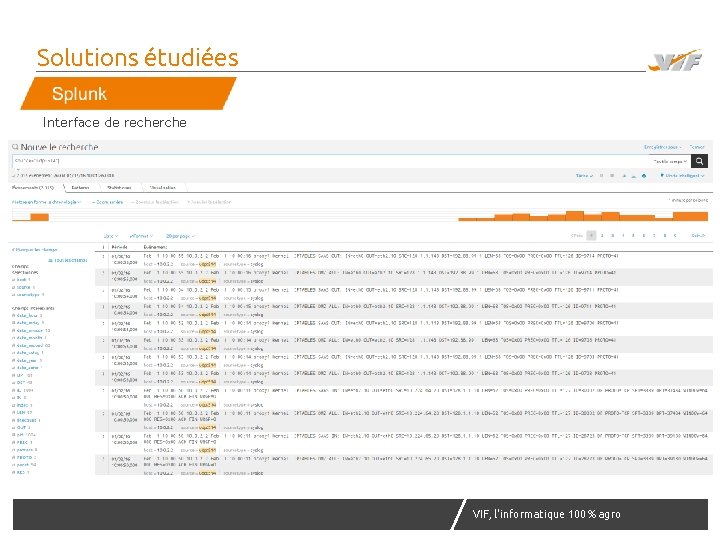Go to results page 3

point(613,236)
